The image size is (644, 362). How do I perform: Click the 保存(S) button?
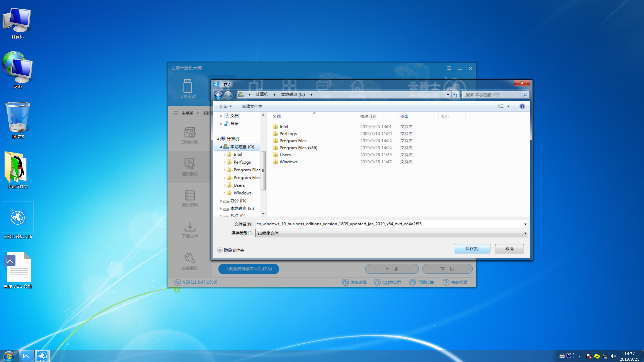click(x=472, y=249)
